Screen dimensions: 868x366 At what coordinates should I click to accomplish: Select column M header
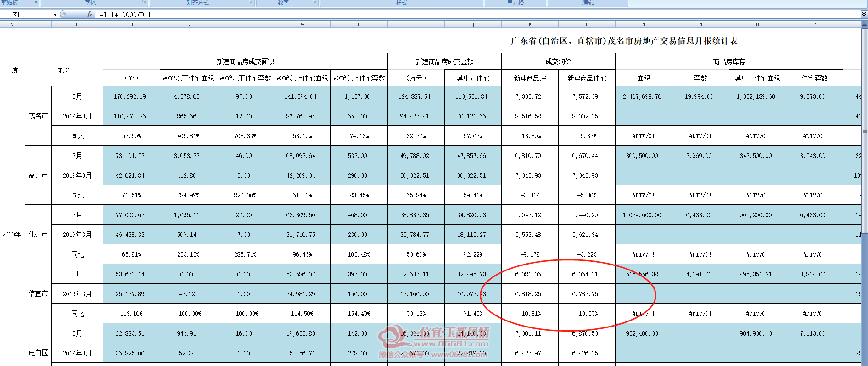tap(644, 24)
